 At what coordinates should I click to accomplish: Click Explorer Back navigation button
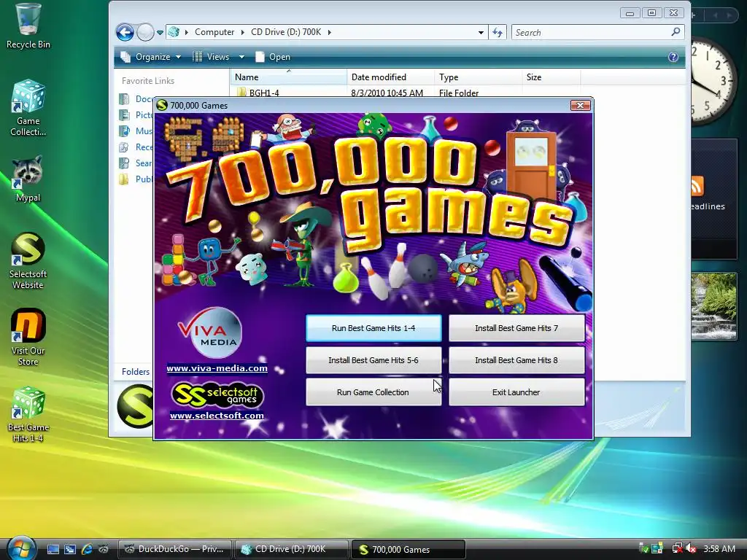(x=125, y=32)
